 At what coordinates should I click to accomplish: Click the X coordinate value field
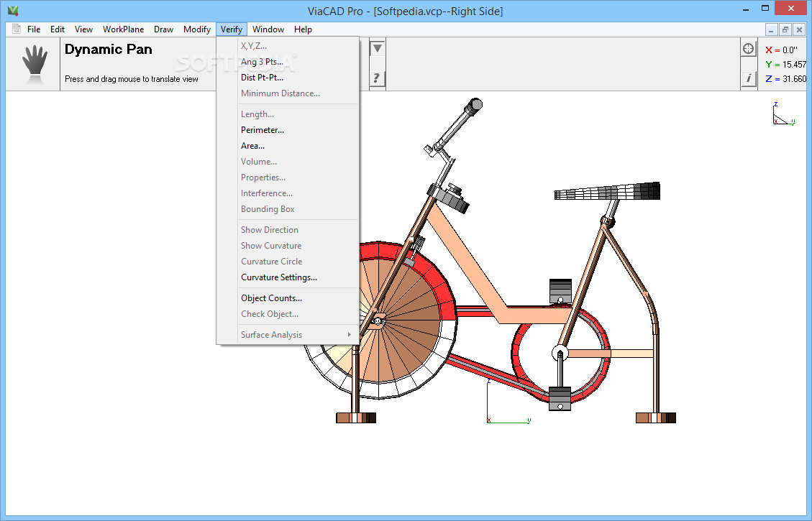[789, 50]
